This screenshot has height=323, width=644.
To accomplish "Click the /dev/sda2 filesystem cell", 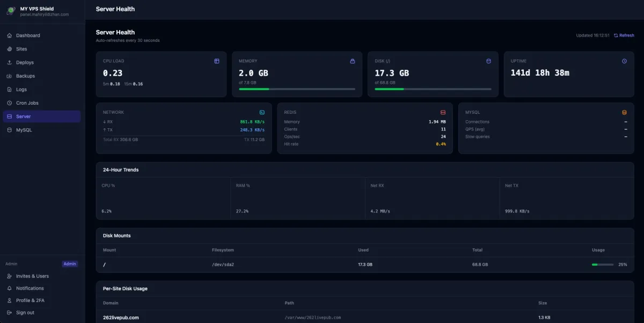I will [223, 265].
